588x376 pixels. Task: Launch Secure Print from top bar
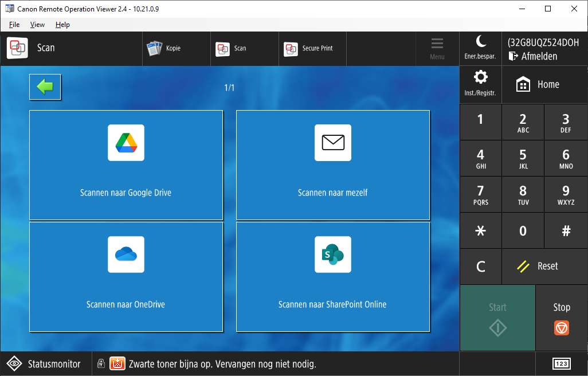pyautogui.click(x=313, y=49)
